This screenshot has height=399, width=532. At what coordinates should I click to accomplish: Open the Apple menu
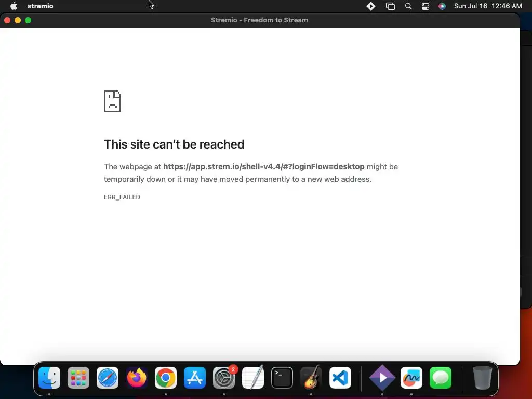pos(14,6)
